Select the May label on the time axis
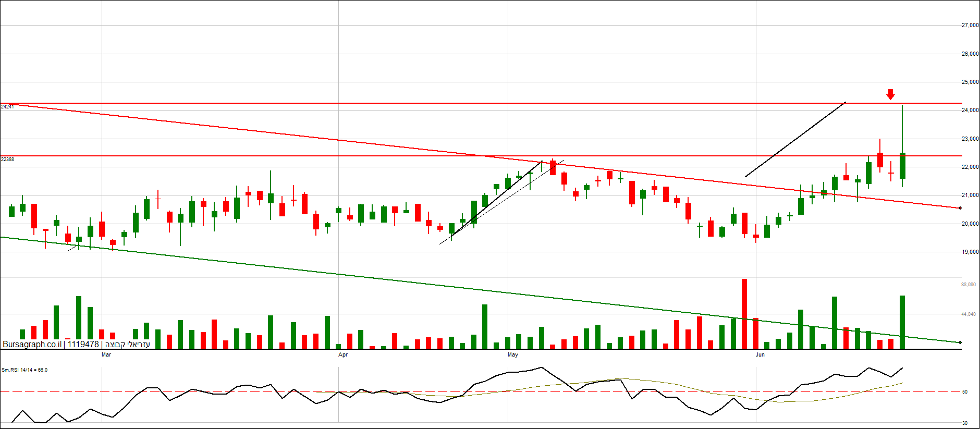The height and width of the screenshot is (429, 980). 513,355
